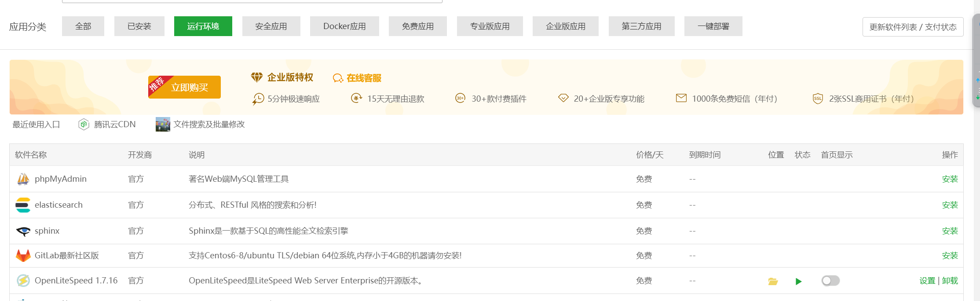Show the 第三方应用 category
The height and width of the screenshot is (301, 980).
[642, 26]
